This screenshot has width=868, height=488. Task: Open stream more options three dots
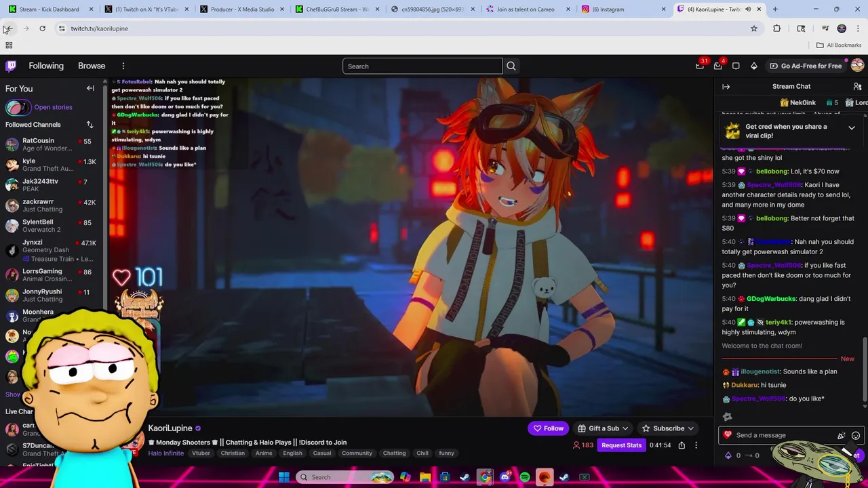pyautogui.click(x=696, y=445)
